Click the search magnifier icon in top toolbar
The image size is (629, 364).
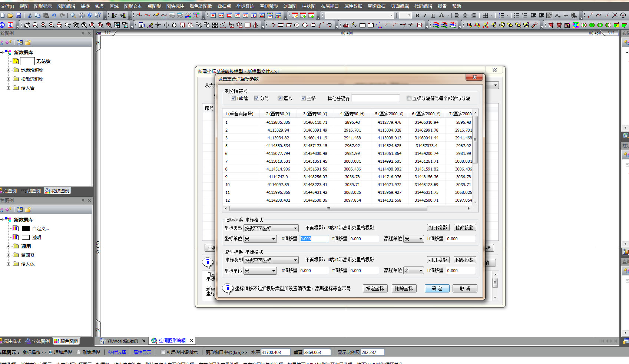coord(73,15)
